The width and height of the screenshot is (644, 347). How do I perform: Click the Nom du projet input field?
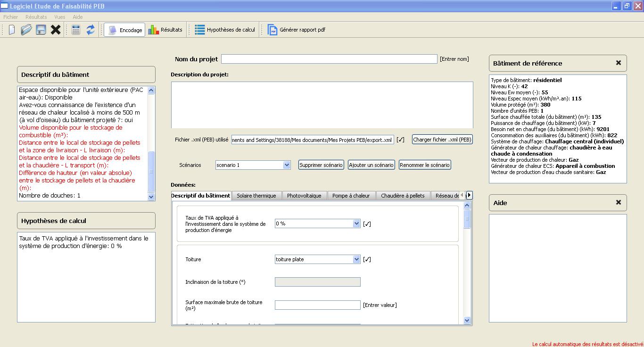pyautogui.click(x=329, y=59)
